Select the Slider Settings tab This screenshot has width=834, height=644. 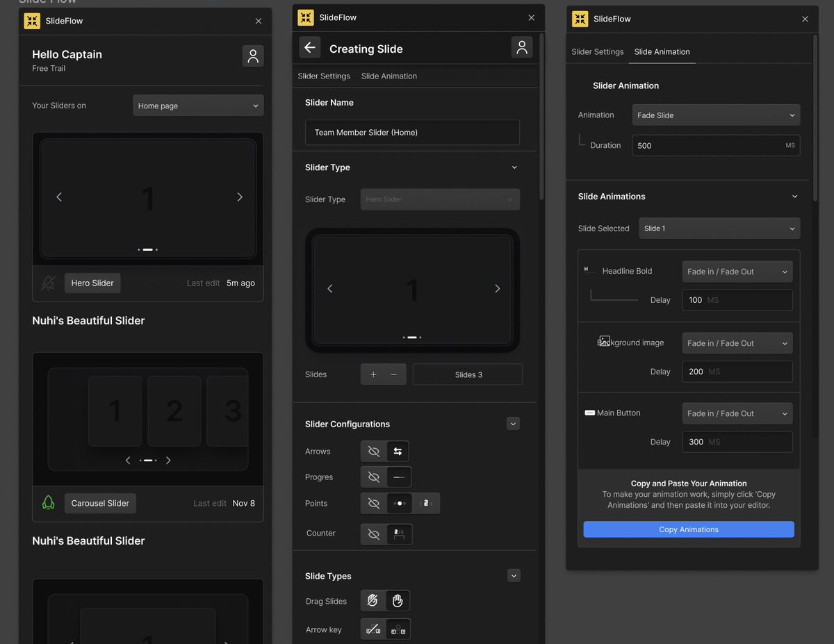597,51
